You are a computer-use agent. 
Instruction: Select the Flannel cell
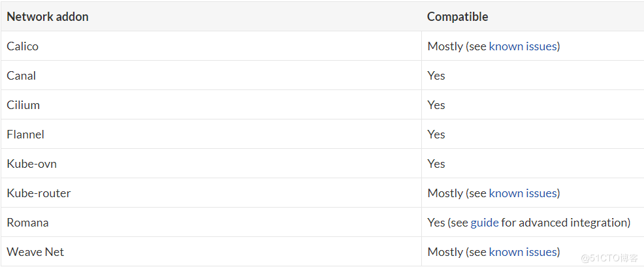pos(211,134)
